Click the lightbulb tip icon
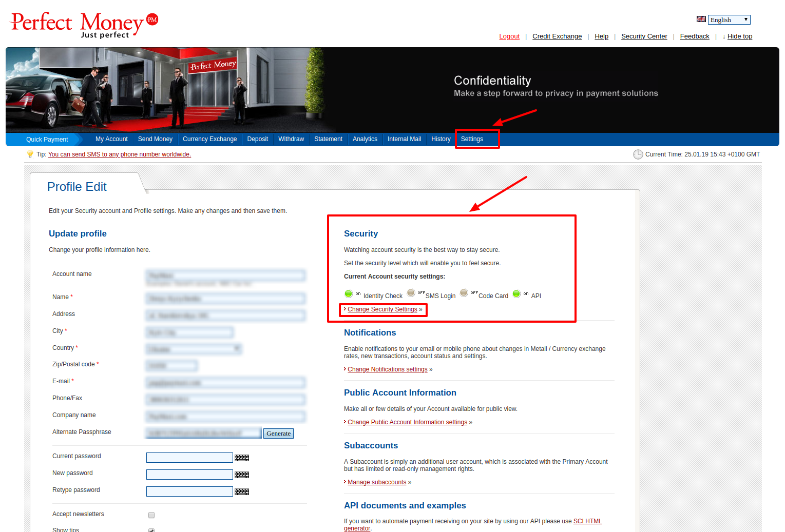This screenshot has height=532, width=785. (30, 154)
